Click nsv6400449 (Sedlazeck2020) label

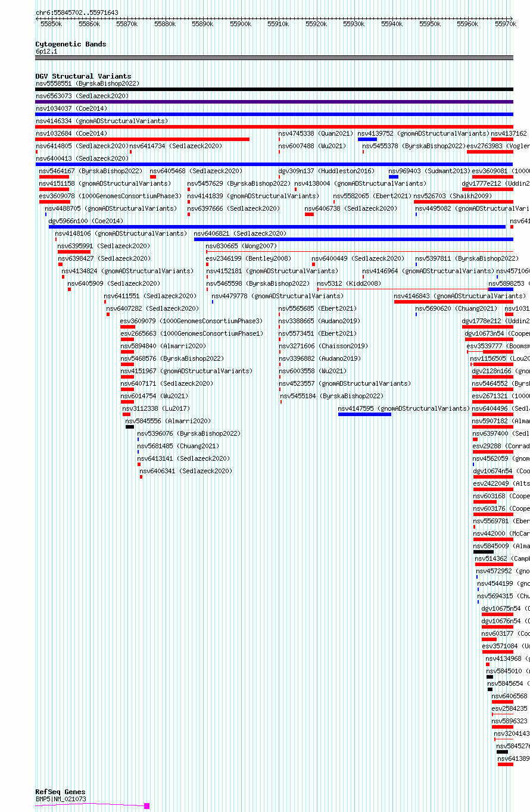[358, 258]
